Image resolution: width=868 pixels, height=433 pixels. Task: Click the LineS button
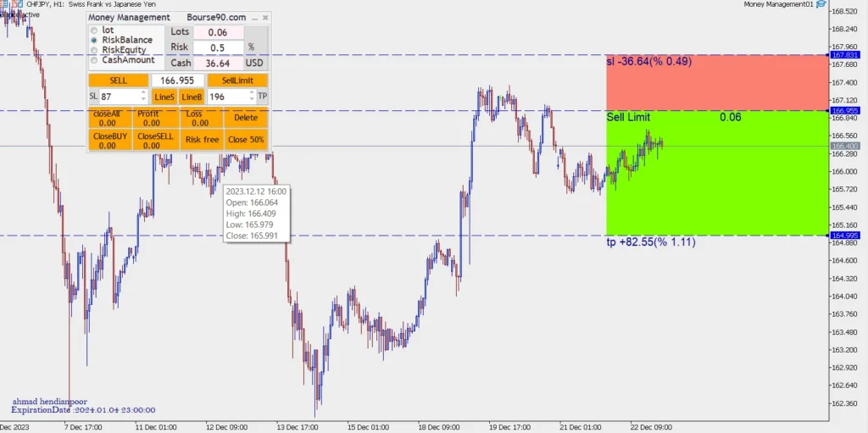[x=164, y=97]
